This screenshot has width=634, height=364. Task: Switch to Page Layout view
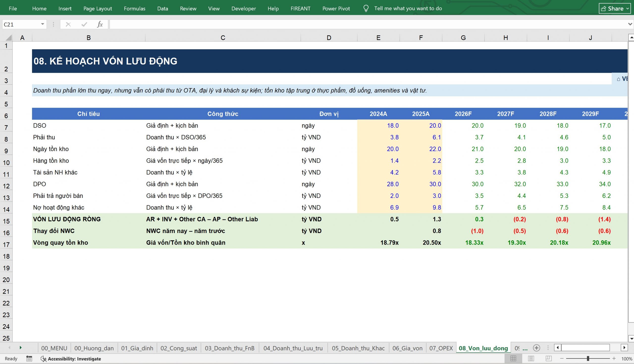[531, 359]
